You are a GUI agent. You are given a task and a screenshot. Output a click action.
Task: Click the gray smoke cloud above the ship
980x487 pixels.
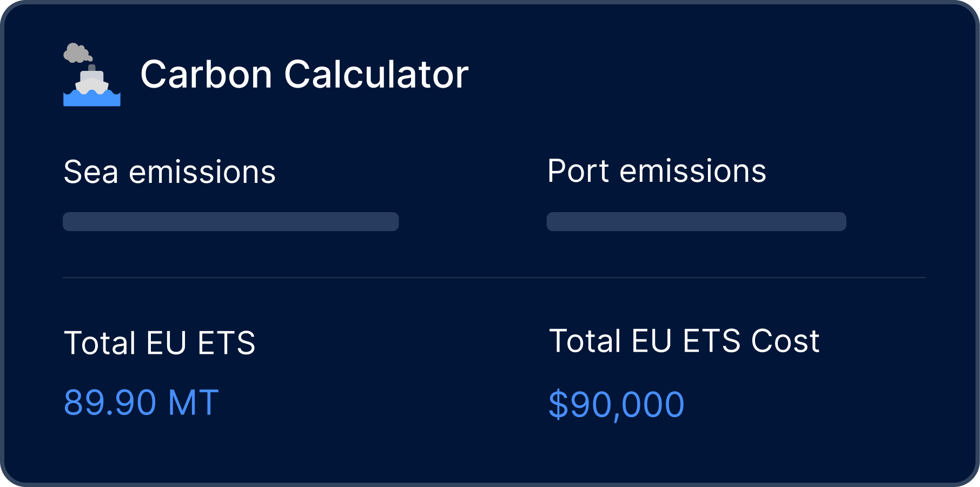(x=77, y=53)
